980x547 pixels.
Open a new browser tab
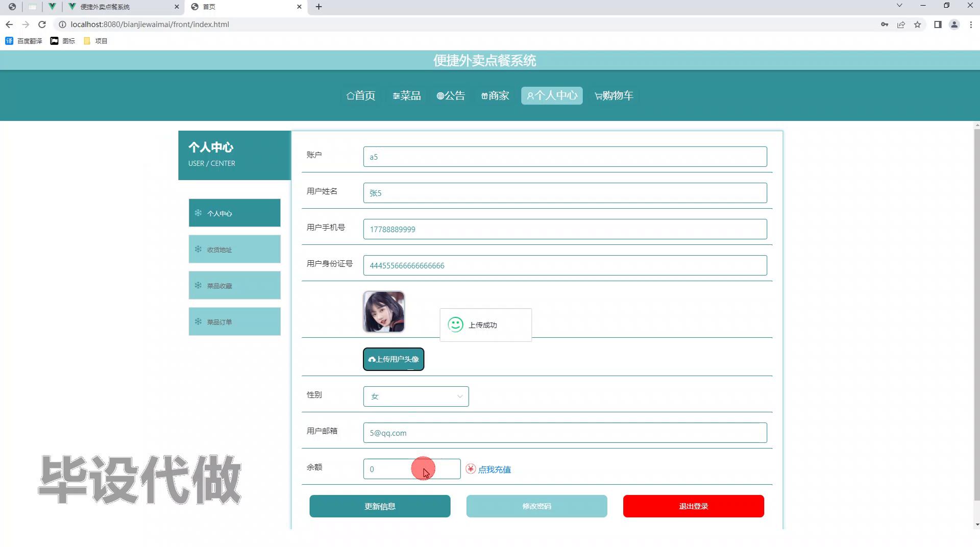click(319, 7)
